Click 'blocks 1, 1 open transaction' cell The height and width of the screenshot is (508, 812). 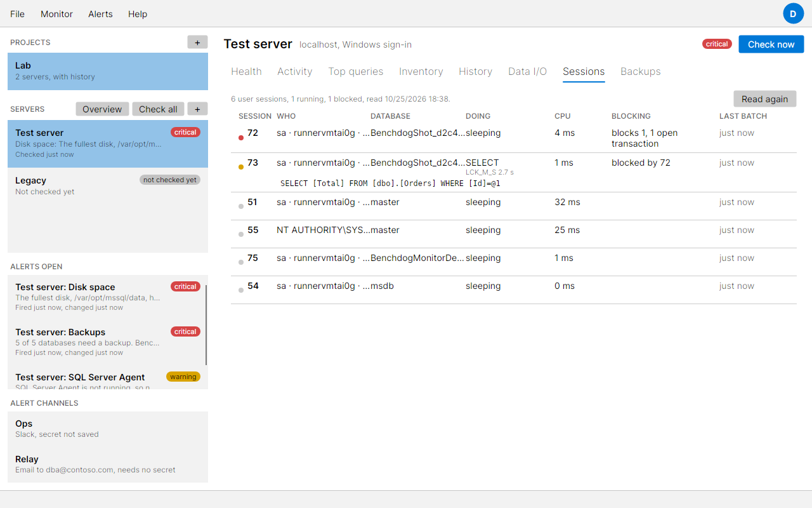point(645,138)
